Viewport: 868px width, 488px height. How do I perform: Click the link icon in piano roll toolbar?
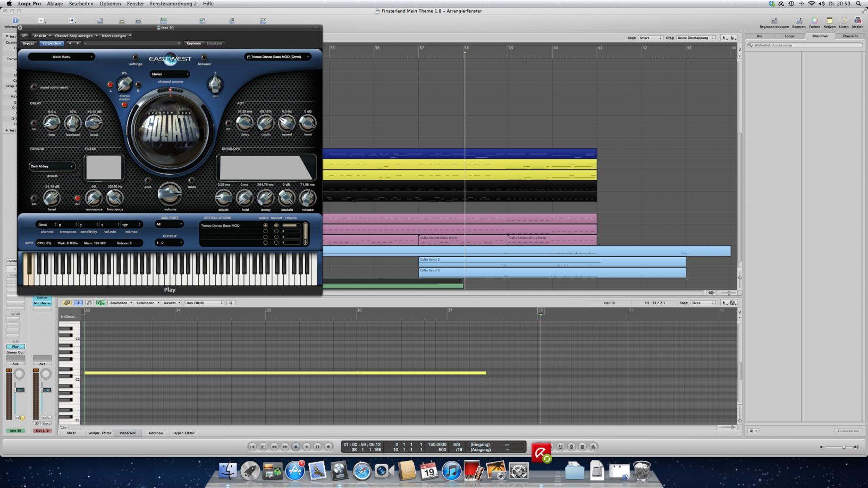pos(67,303)
